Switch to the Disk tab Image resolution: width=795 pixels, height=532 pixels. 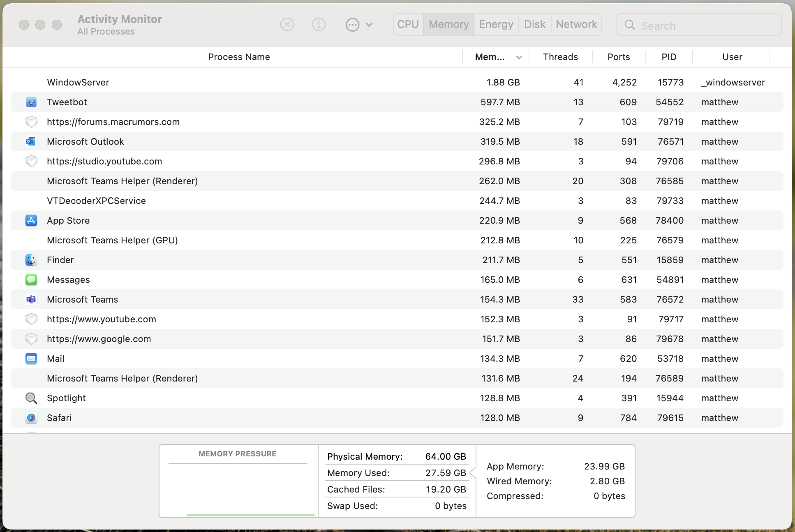point(535,25)
